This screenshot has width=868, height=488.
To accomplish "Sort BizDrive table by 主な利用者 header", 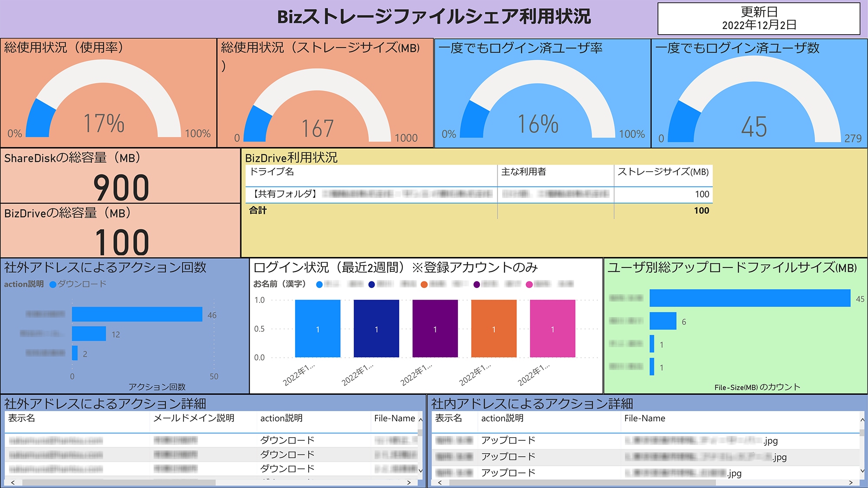I will (523, 171).
